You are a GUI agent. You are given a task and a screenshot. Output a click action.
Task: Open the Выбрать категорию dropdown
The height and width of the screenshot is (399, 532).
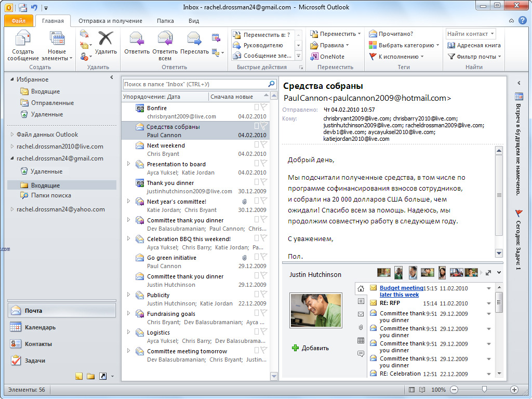pos(404,45)
